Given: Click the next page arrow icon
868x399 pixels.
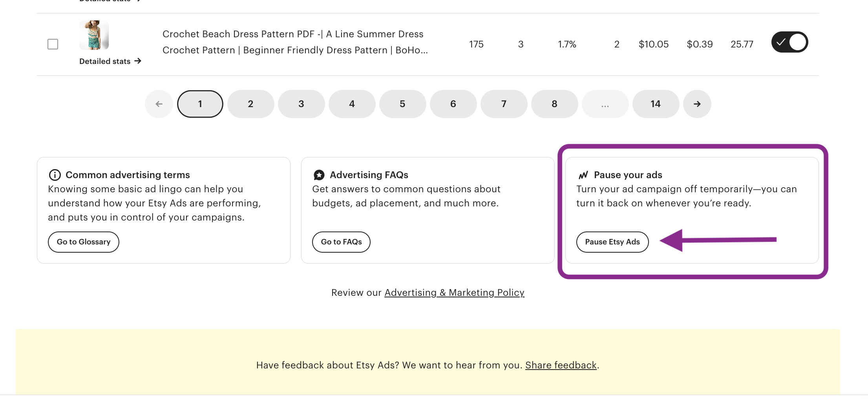Looking at the screenshot, I should [x=697, y=104].
